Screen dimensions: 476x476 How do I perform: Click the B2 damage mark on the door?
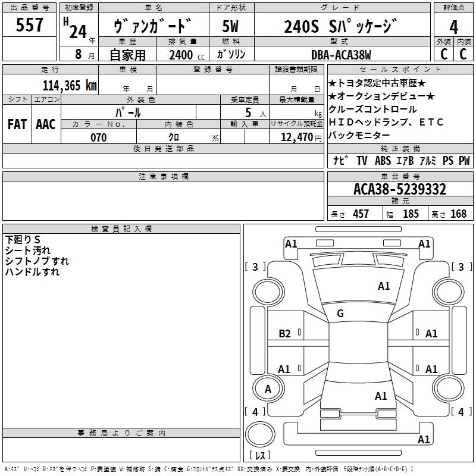coord(284,334)
